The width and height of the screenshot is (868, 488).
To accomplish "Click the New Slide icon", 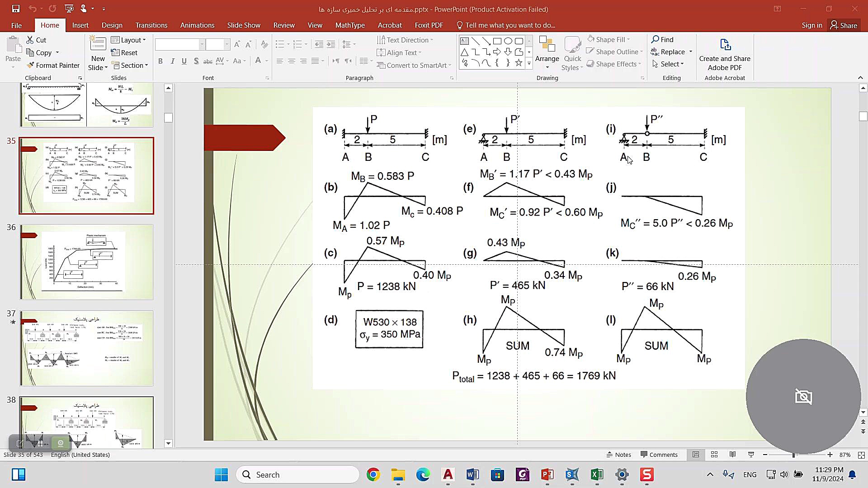I will pos(98,45).
